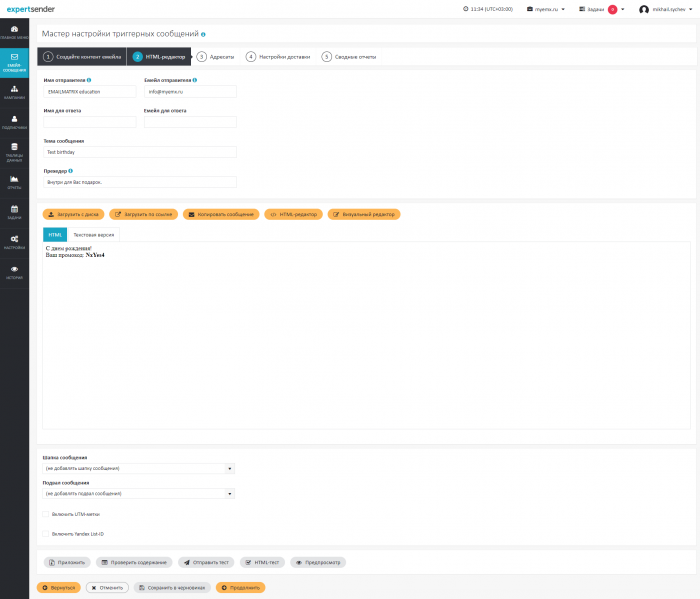
Task: Go to wizard step 3 'Адресаты'
Action: (215, 57)
